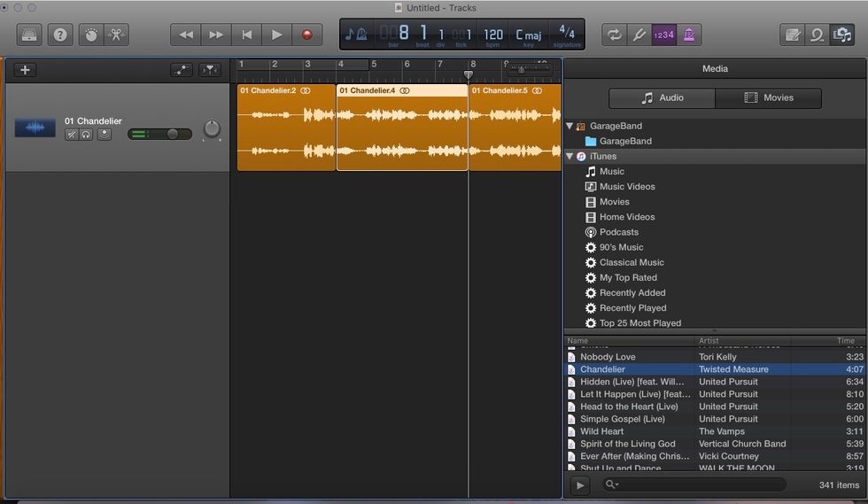Open the Note Pad button
This screenshot has width=868, height=504.
pos(793,35)
